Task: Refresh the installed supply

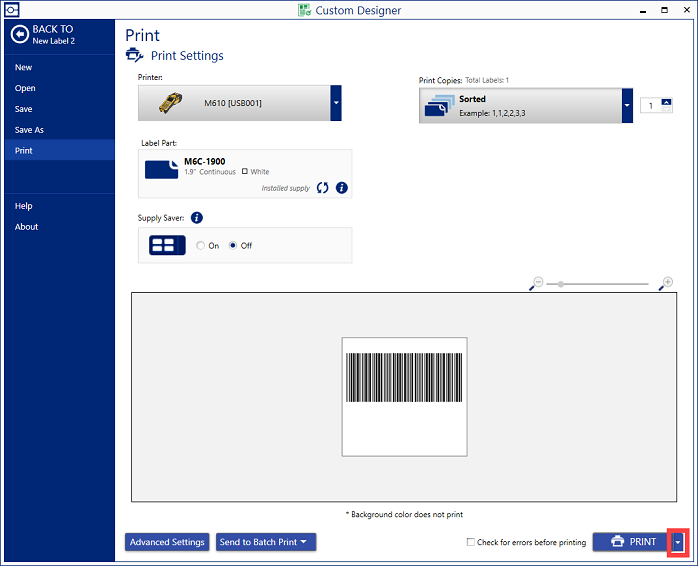Action: click(x=323, y=188)
